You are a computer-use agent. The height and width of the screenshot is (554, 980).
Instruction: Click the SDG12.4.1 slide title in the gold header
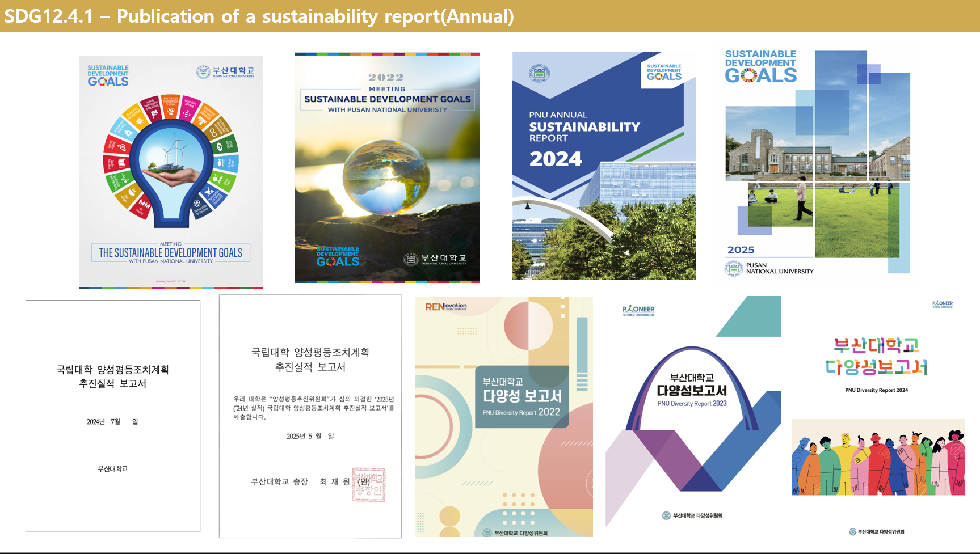point(259,16)
